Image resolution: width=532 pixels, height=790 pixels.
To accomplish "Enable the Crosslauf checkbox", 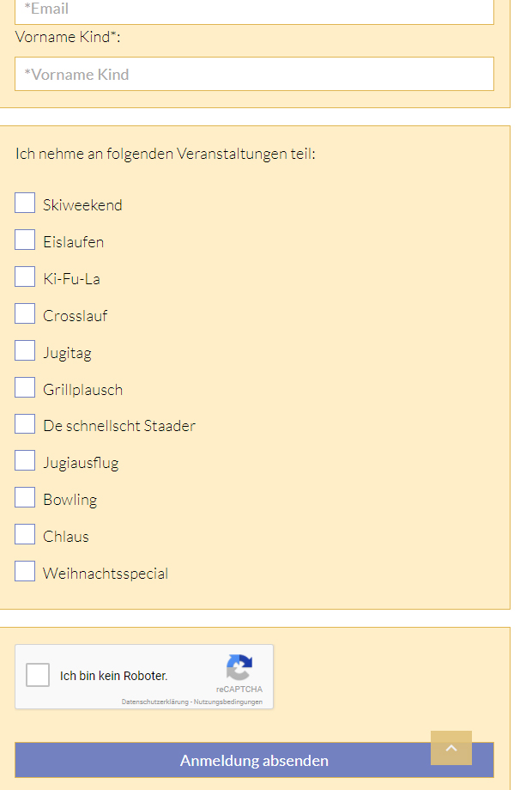I will click(x=25, y=313).
